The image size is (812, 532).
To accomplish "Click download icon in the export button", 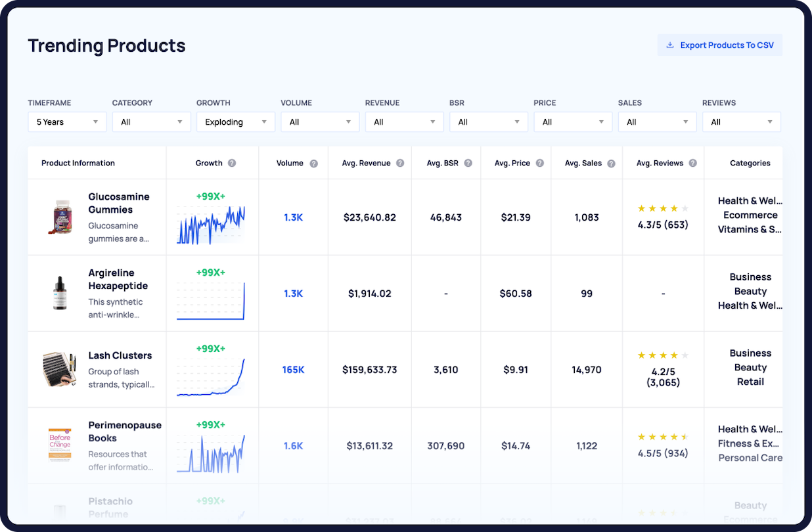I will [x=670, y=45].
